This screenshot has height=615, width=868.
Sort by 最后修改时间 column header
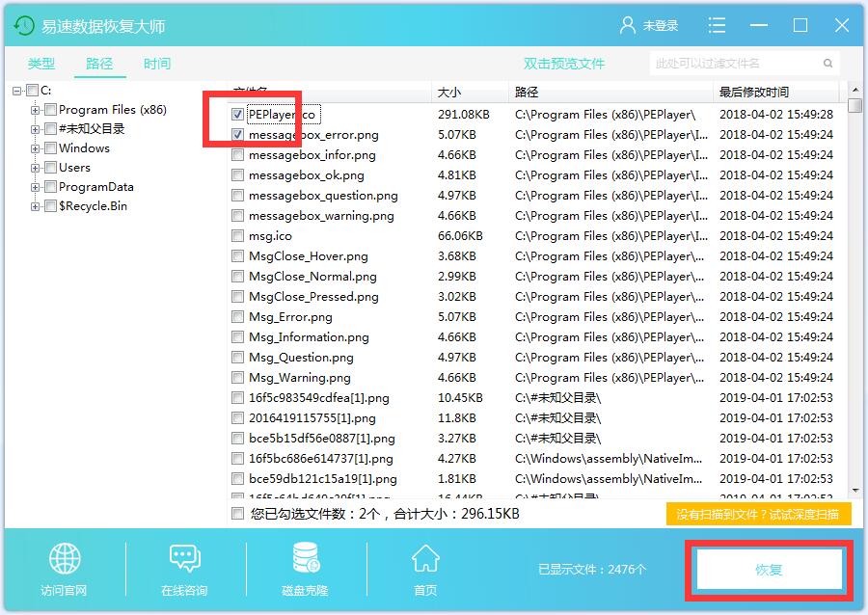[776, 92]
